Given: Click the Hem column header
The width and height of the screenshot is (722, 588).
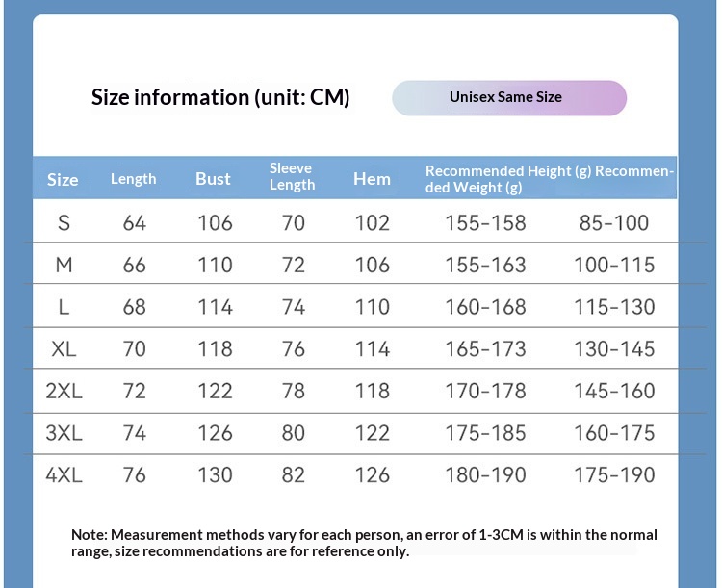Looking at the screenshot, I should tap(372, 179).
